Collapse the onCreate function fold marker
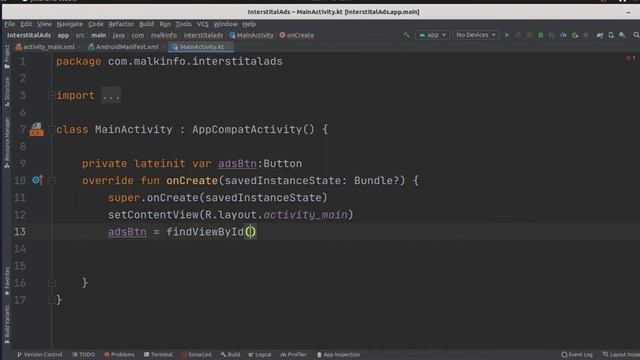 pyautogui.click(x=52, y=180)
